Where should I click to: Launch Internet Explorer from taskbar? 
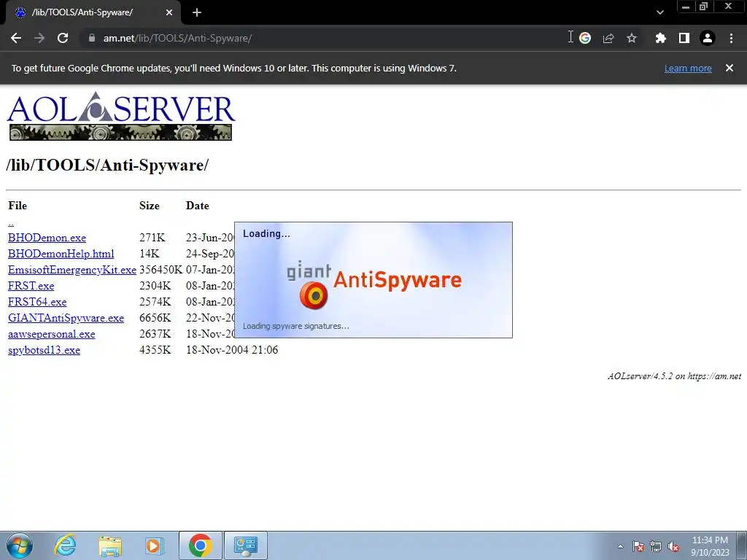pyautogui.click(x=65, y=545)
